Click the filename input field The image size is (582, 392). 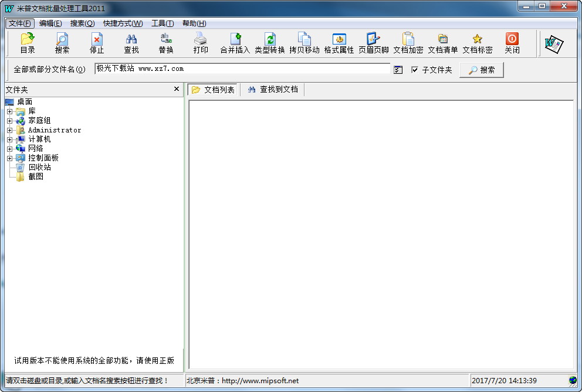pos(242,69)
